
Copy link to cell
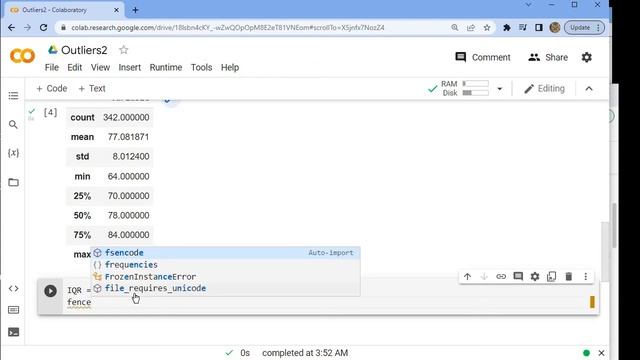pos(501,277)
